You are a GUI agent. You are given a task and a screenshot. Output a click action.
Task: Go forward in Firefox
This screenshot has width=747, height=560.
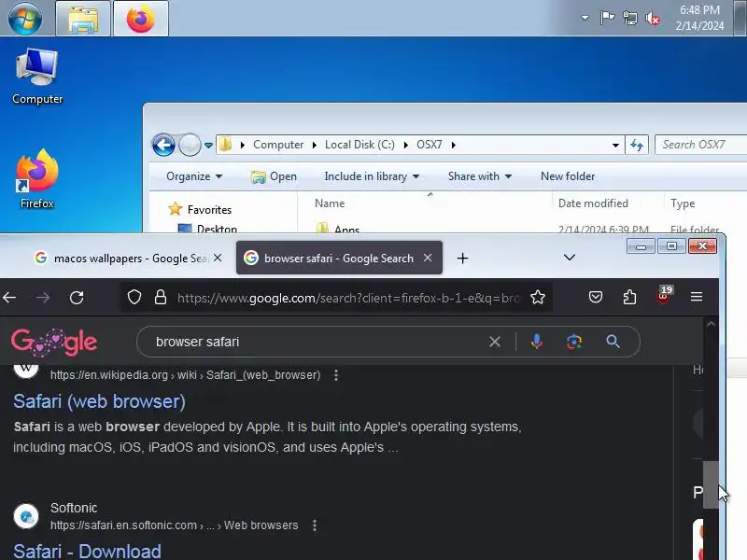[x=42, y=298]
